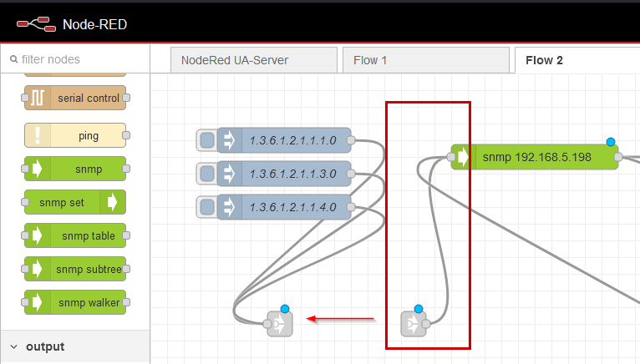Click output port of snmp 192.168.5.198 node
This screenshot has height=364, width=640.
point(618,157)
